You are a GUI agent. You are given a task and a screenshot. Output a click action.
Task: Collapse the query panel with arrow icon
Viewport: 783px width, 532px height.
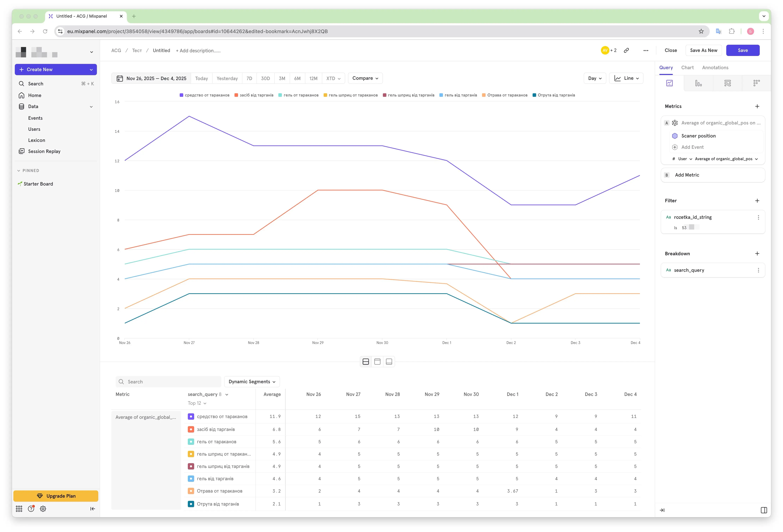pos(662,510)
